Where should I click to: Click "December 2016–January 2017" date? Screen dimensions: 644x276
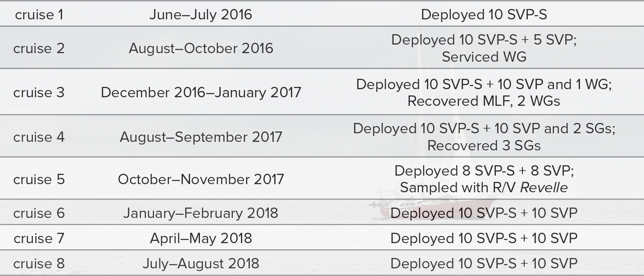point(201,92)
